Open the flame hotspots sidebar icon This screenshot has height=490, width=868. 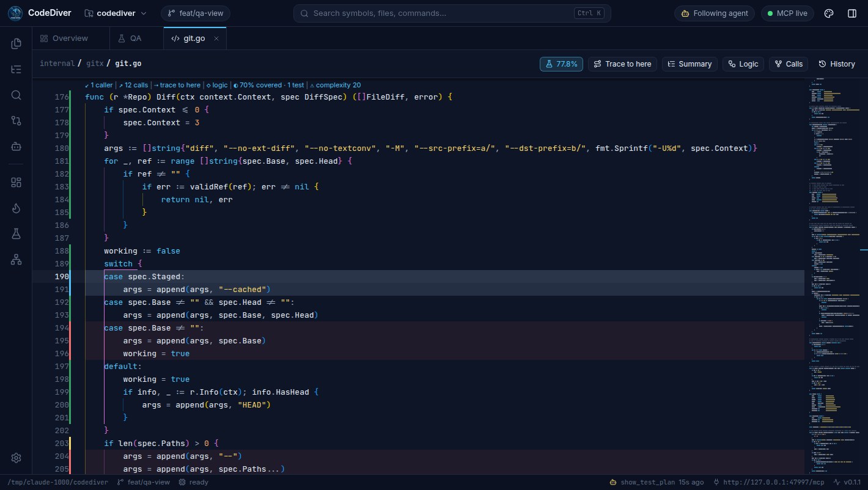point(17,208)
